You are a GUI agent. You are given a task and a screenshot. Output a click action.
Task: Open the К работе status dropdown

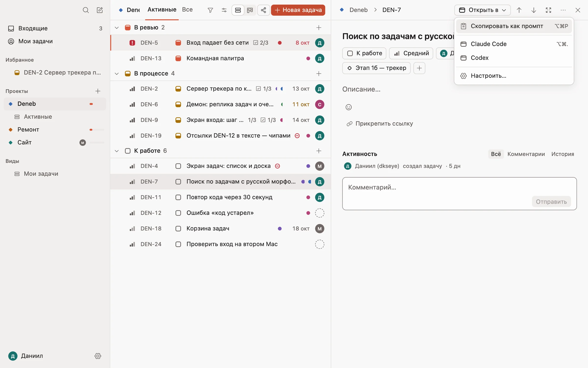364,53
